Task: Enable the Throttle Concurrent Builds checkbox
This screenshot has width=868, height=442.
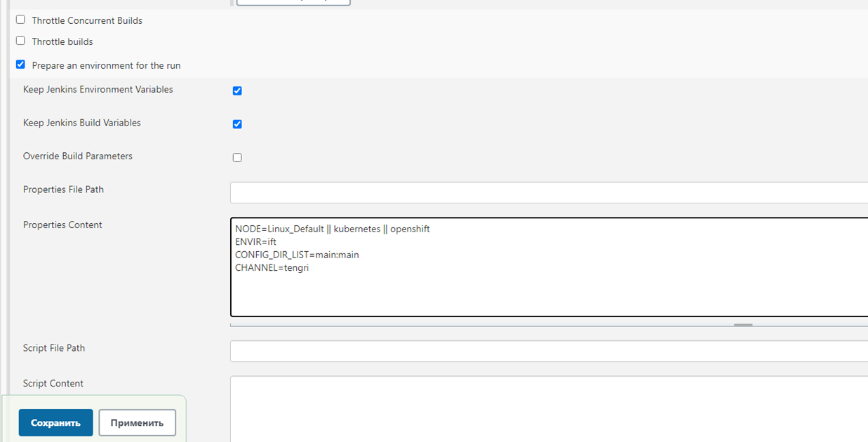Action: [x=20, y=20]
